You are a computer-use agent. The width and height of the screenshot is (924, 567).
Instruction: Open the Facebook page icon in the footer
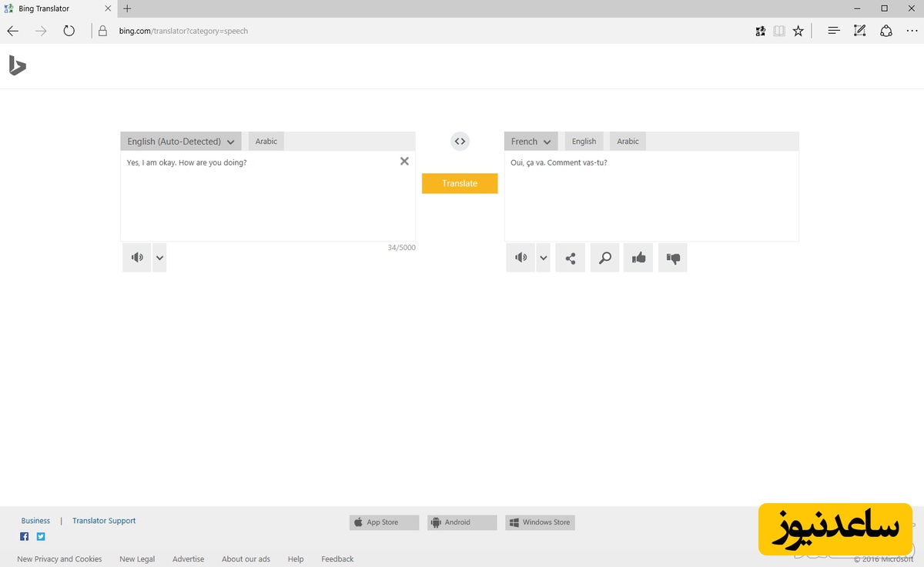[x=25, y=536]
